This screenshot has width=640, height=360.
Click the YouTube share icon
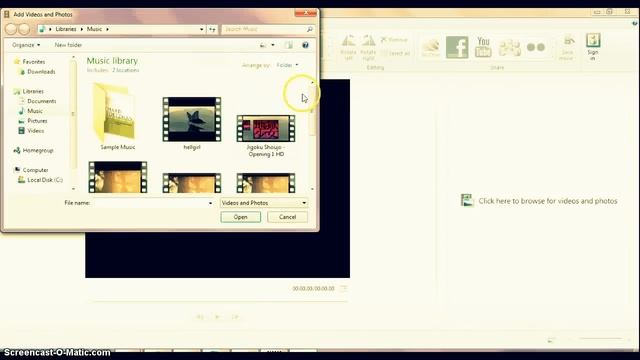(x=483, y=47)
